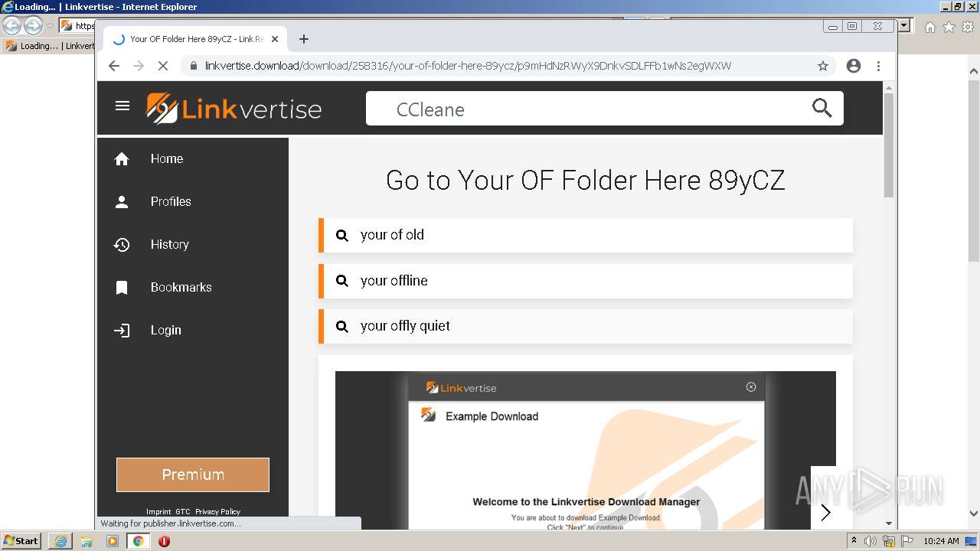Click the 'Go to Your OF Folder Here 89yCZ' heading
This screenshot has width=980, height=551.
coord(586,181)
